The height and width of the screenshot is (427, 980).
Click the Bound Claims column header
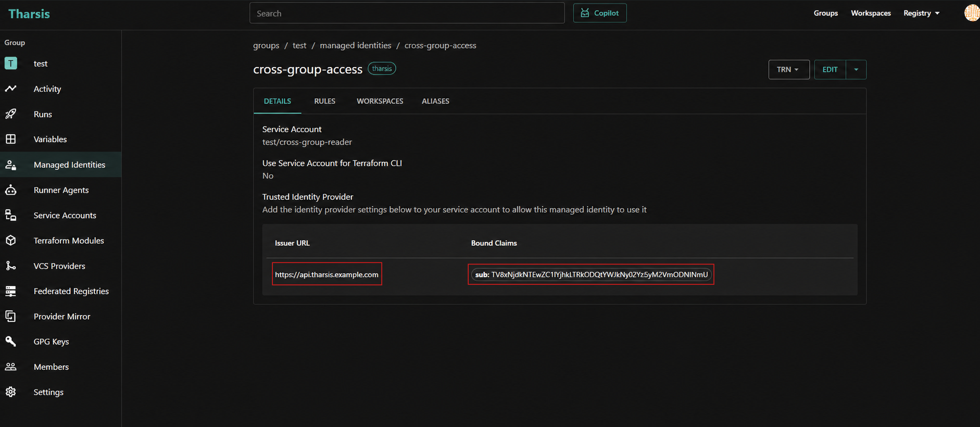click(x=494, y=243)
